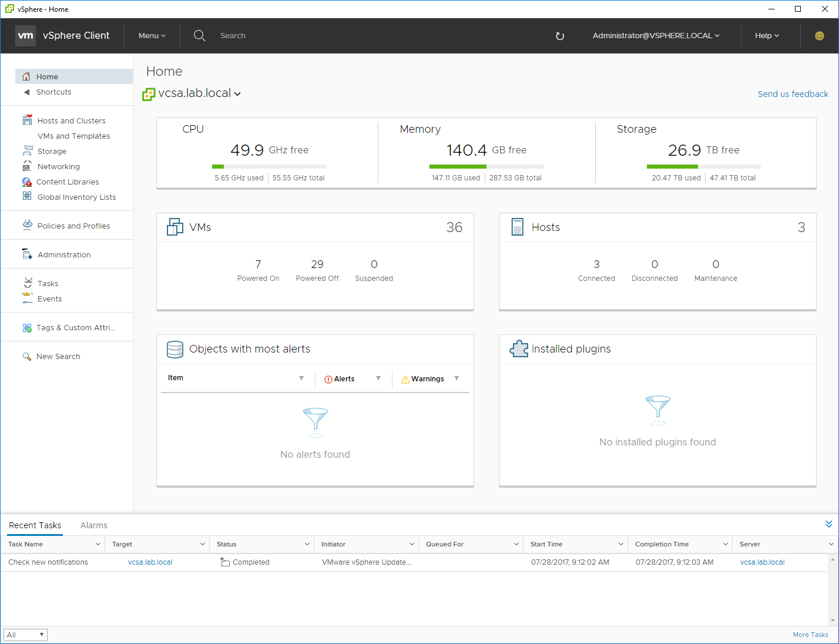Click the Tasks icon in the sidebar
Image resolution: width=839 pixels, height=644 pixels.
(28, 283)
